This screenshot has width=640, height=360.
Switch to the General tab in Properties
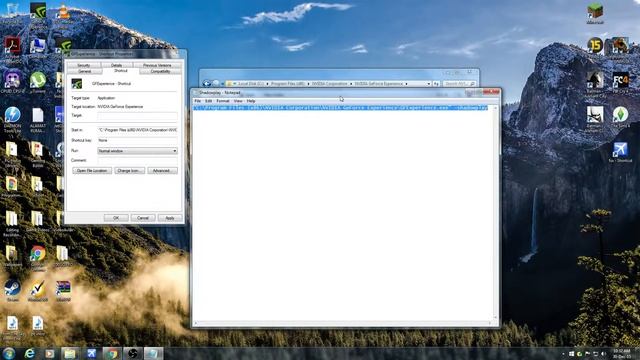tap(84, 71)
